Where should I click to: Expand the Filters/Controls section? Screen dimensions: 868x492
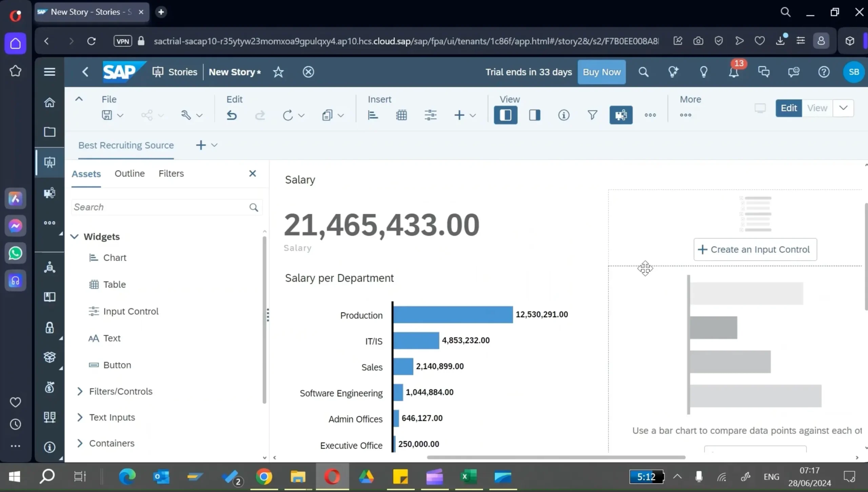pos(80,391)
